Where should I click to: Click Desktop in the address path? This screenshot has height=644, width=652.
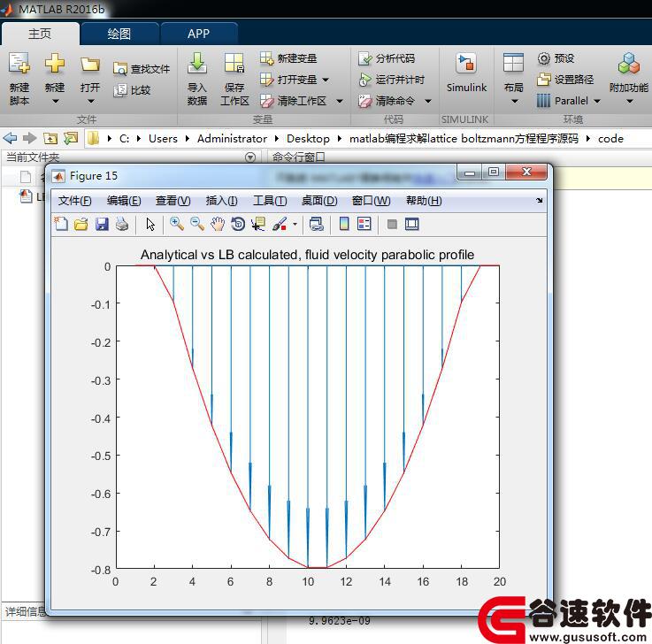(x=308, y=139)
